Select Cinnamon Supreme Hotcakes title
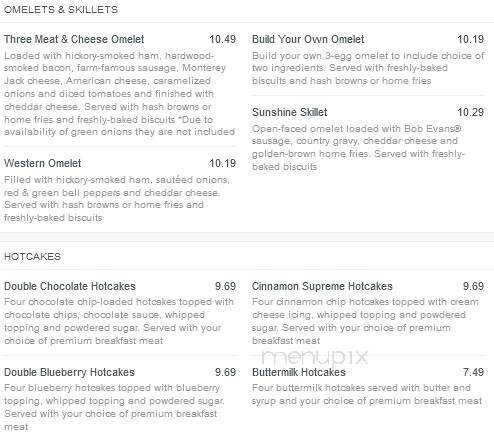The height and width of the screenshot is (440, 494). coord(322,286)
